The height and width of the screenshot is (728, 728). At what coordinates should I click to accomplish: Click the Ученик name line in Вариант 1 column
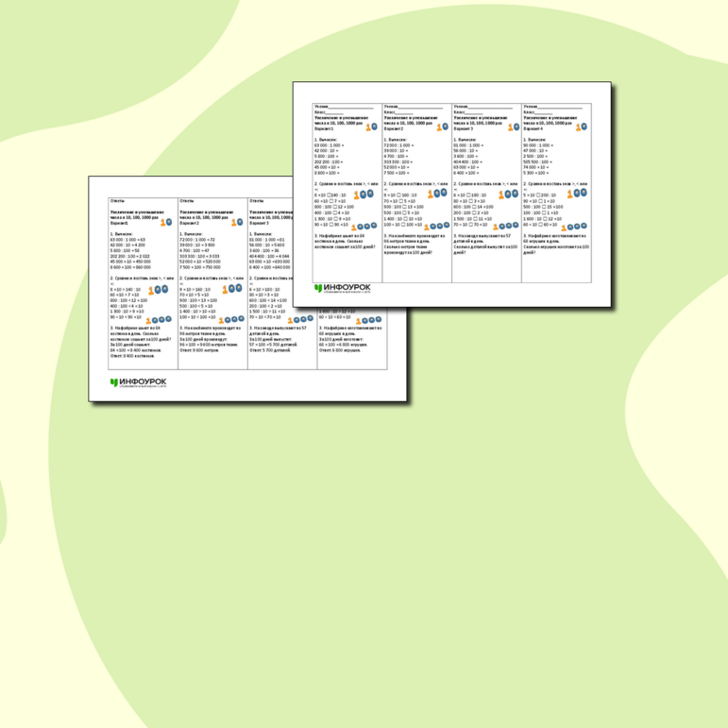pyautogui.click(x=344, y=107)
